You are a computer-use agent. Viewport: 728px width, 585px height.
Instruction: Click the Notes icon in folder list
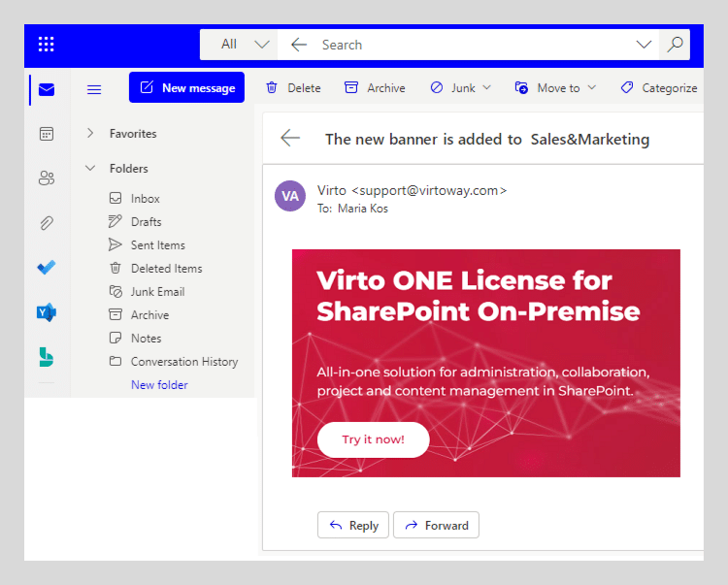click(x=116, y=338)
